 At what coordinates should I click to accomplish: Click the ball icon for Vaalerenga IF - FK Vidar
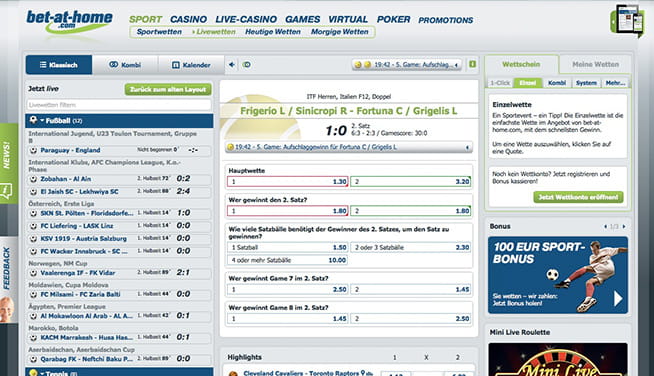point(33,273)
